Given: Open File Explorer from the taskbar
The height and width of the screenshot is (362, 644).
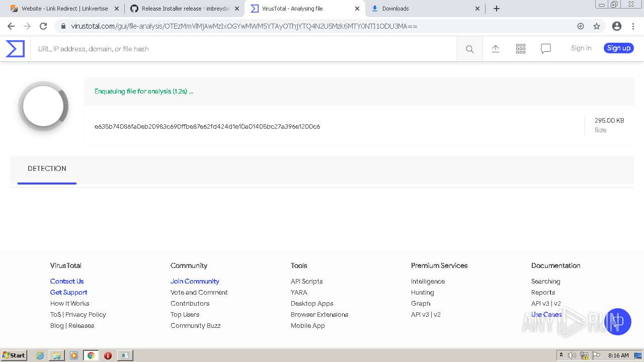Looking at the screenshot, I should coord(57,355).
